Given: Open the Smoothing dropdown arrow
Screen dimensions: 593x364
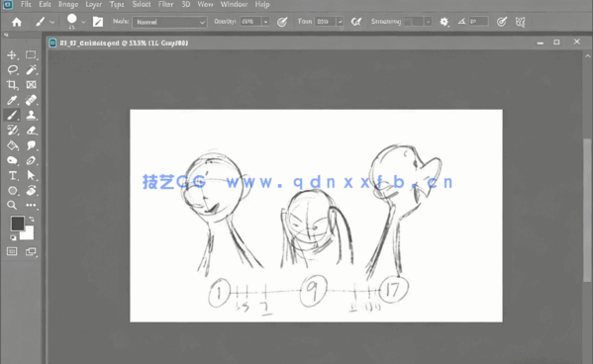Looking at the screenshot, I should coord(428,22).
